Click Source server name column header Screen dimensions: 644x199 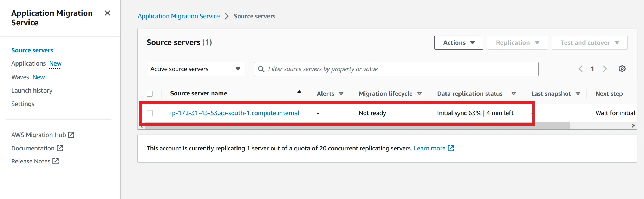pos(199,93)
